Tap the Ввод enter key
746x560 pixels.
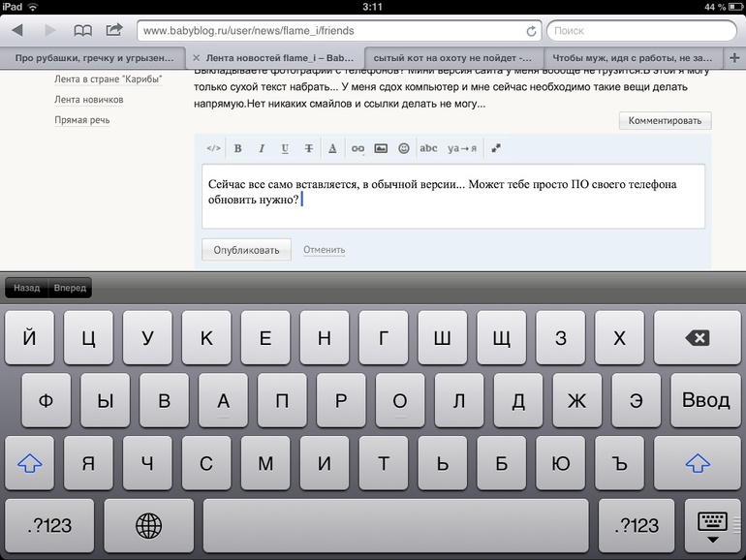(x=705, y=400)
